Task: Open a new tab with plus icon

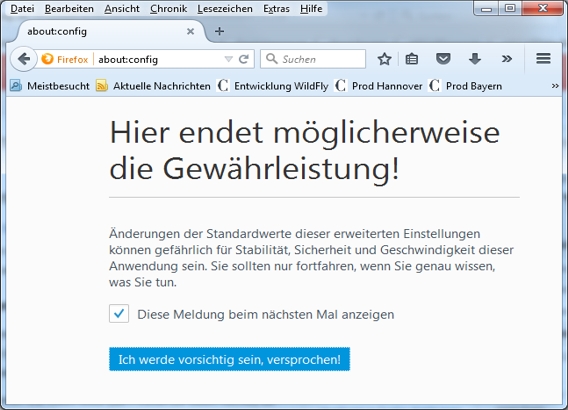Action: click(219, 32)
